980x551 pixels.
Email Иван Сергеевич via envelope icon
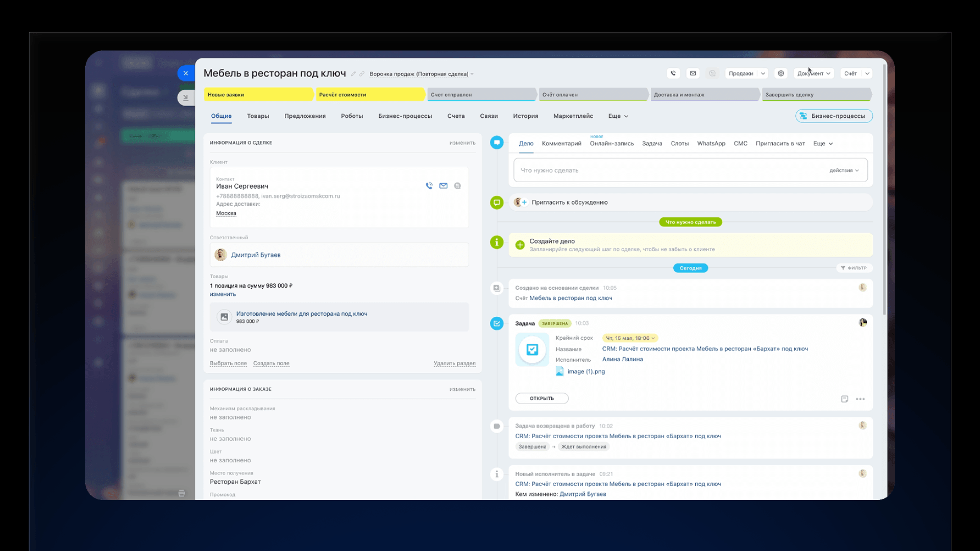pos(444,186)
